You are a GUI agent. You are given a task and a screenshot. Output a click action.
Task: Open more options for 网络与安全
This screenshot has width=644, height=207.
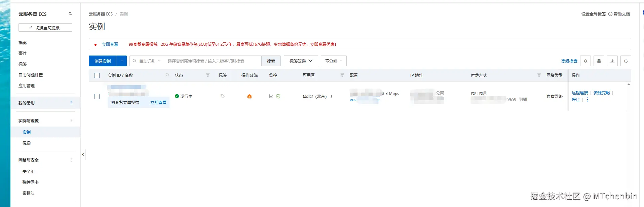point(71,160)
